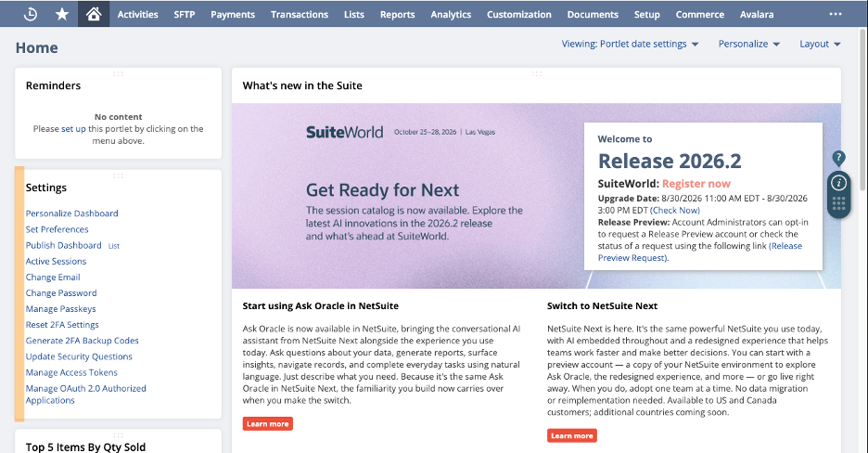Open the Customization menu
Screen dimensions: 868x453
pos(518,15)
